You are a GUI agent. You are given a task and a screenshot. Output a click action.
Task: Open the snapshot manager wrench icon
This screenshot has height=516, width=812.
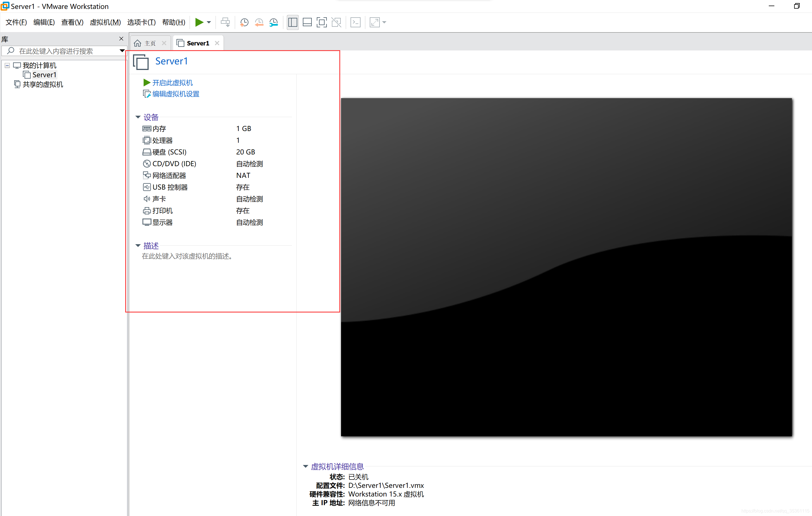click(x=274, y=22)
